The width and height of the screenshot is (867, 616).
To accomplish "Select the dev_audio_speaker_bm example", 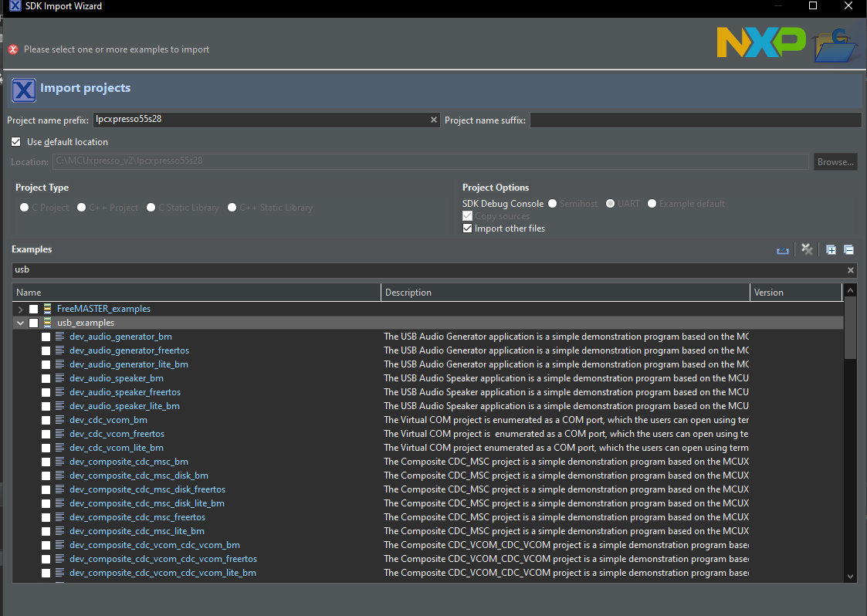I will point(117,378).
